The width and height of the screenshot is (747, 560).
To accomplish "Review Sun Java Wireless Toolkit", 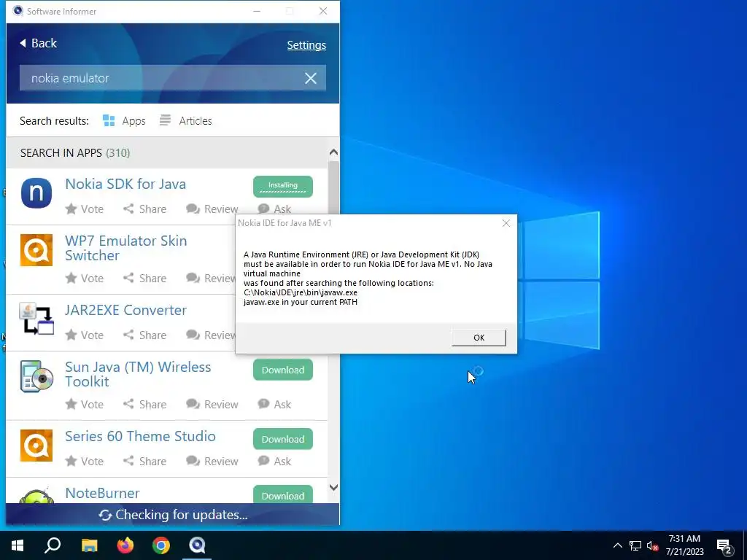I will tap(212, 404).
